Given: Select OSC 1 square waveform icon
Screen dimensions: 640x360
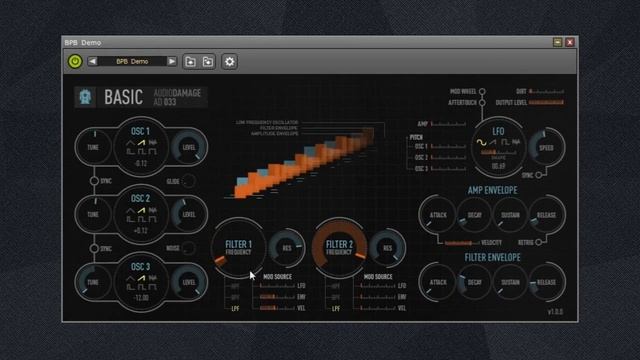Looking at the screenshot, I should pyautogui.click(x=141, y=152).
